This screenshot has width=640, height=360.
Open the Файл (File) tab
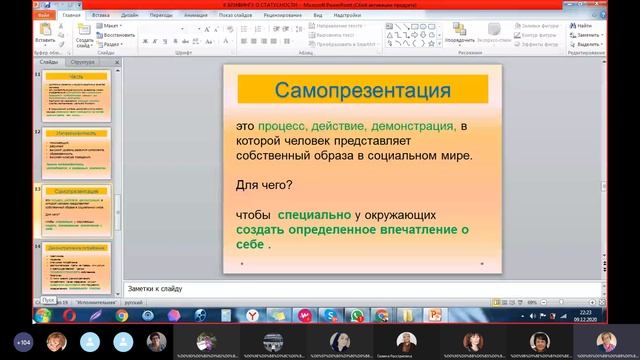pos(44,15)
